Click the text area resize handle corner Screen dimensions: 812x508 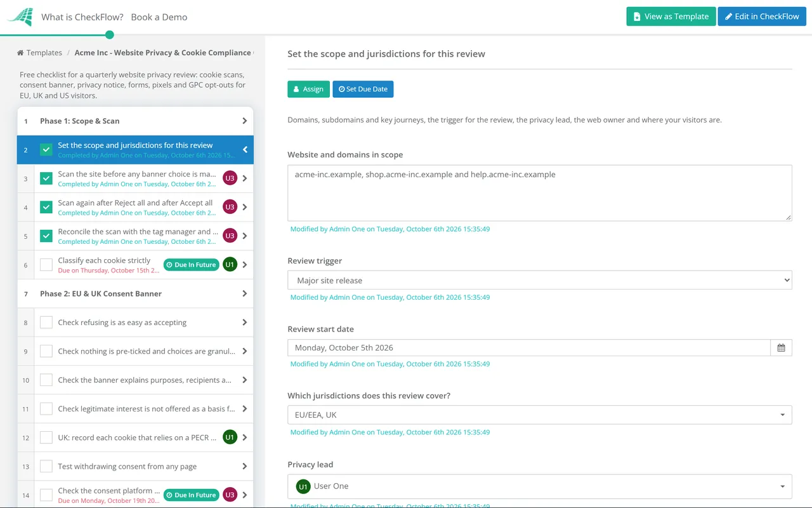coord(788,217)
